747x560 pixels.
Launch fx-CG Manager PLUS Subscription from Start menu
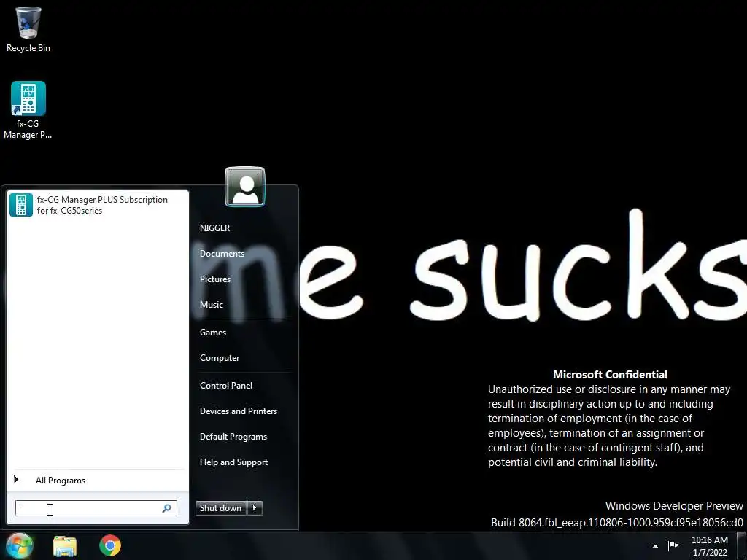pyautogui.click(x=98, y=205)
